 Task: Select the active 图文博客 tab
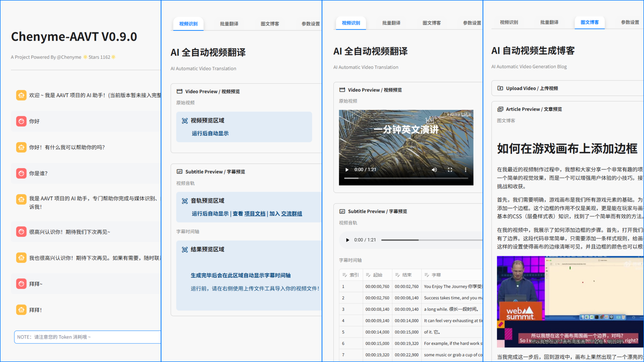[x=589, y=22]
